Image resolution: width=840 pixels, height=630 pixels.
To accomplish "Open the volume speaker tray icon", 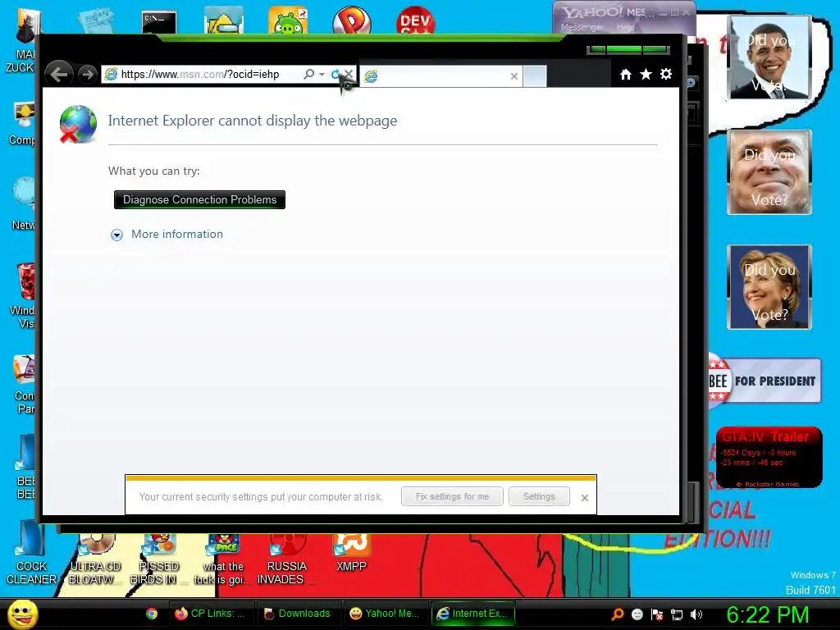I will click(696, 614).
